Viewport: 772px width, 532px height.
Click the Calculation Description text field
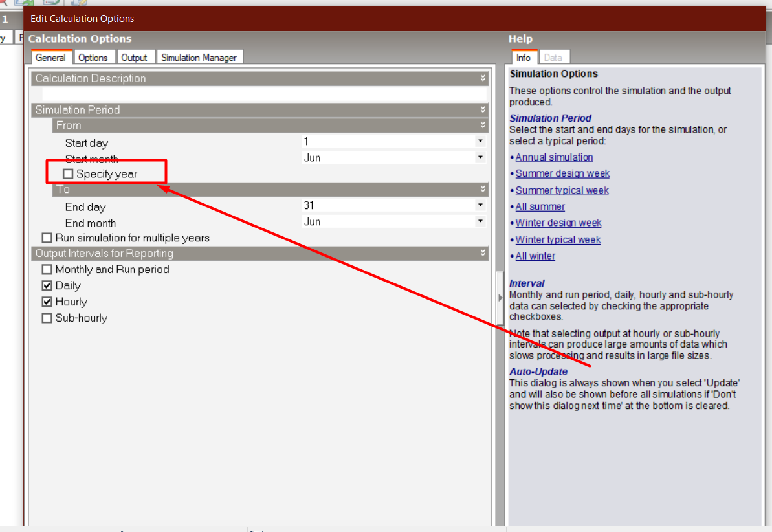pyautogui.click(x=265, y=94)
